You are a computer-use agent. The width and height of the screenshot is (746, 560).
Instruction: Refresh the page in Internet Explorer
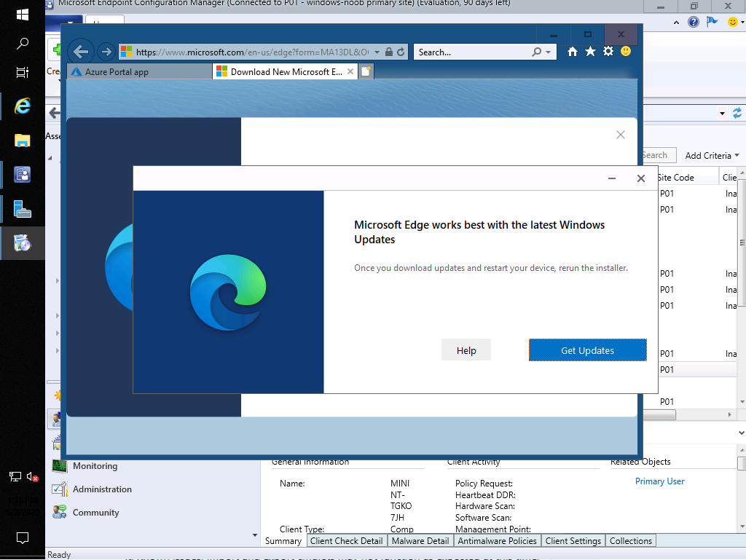click(x=401, y=52)
